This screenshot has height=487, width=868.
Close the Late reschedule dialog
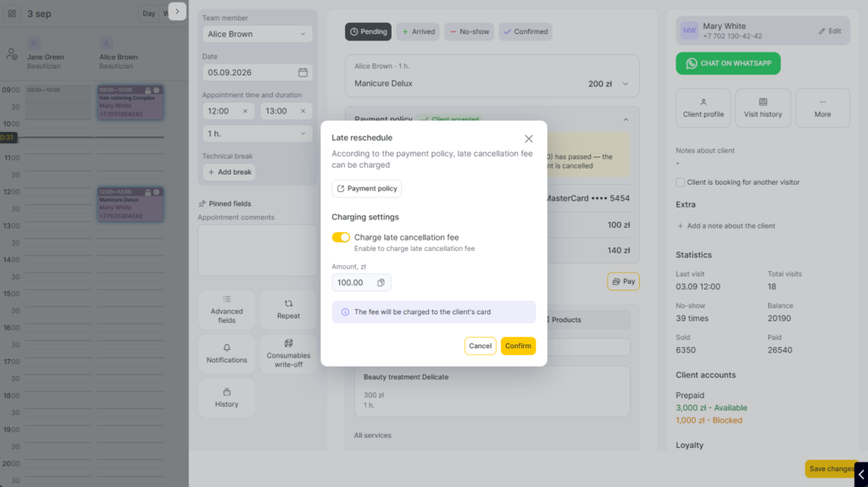[529, 139]
